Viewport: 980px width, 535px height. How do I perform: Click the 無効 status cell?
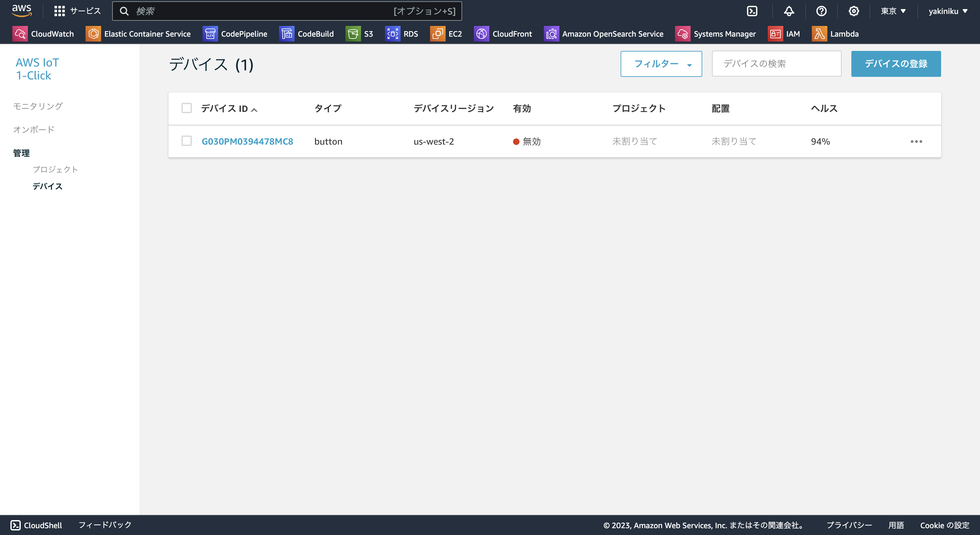point(527,142)
